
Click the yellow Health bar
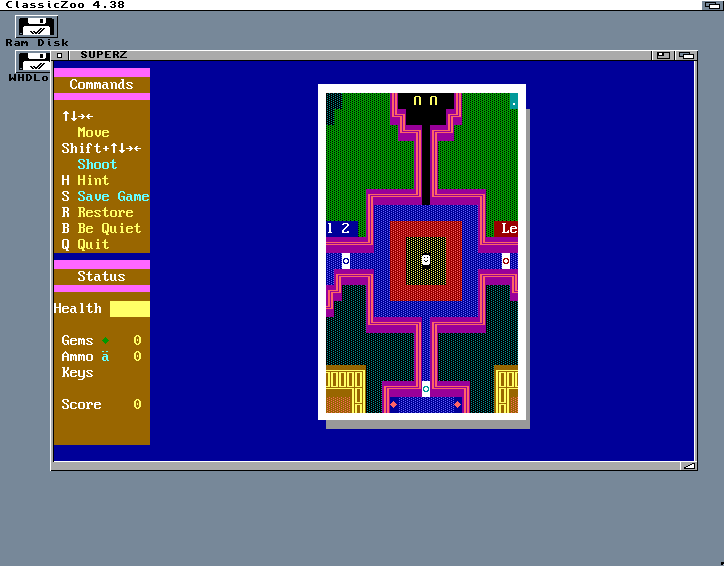[x=130, y=309]
